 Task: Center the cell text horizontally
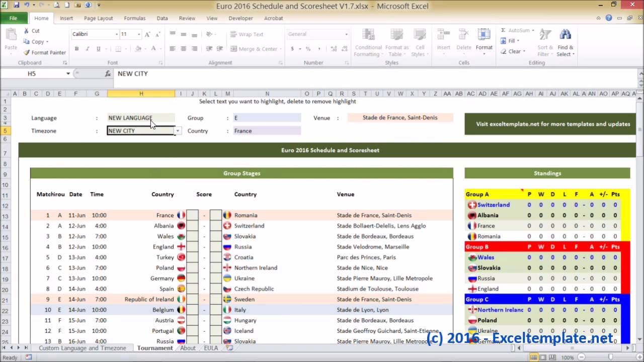point(183,49)
